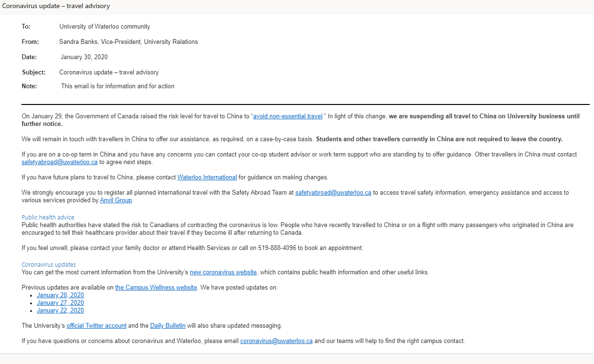The width and height of the screenshot is (594, 364).
Task: Click the title bar "Coronavirus update – travel advisory"
Action: [56, 6]
